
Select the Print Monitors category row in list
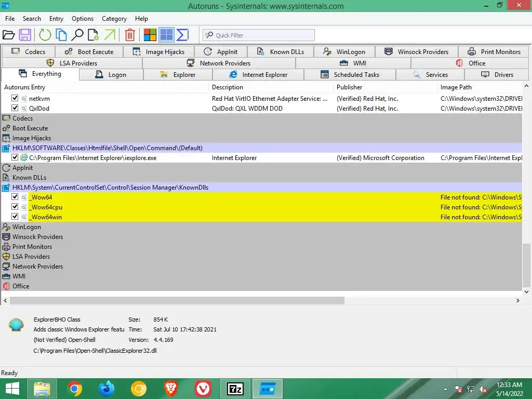[x=262, y=246]
